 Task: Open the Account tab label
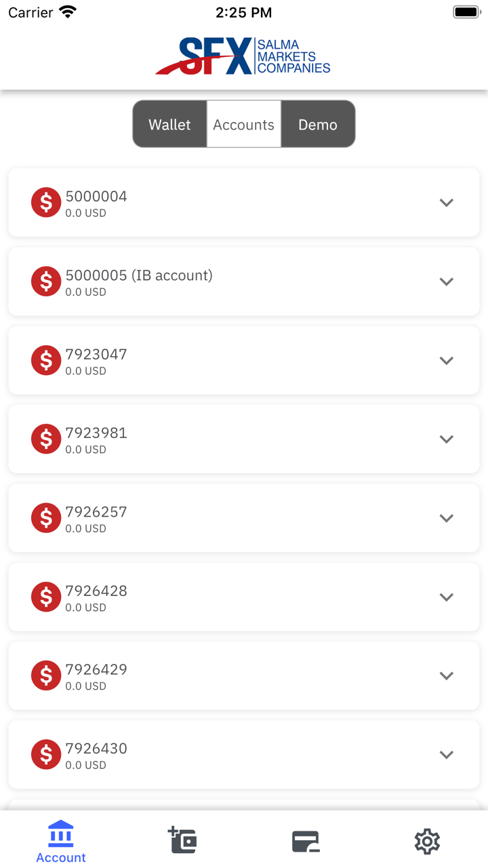click(61, 858)
